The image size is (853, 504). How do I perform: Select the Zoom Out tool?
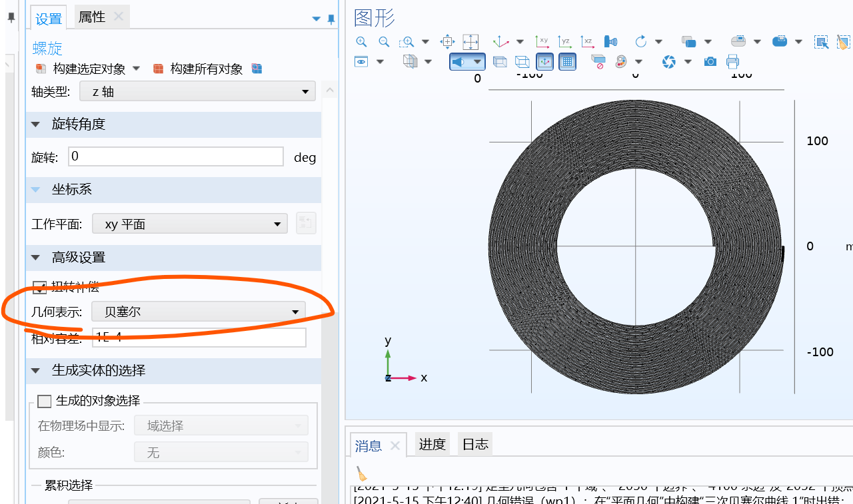click(x=384, y=41)
